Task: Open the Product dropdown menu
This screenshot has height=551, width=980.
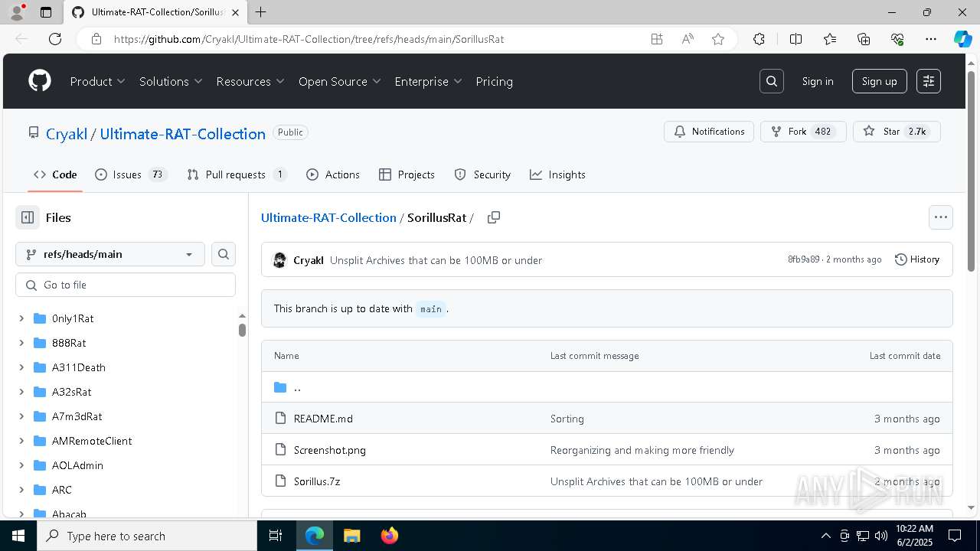Action: [98, 81]
